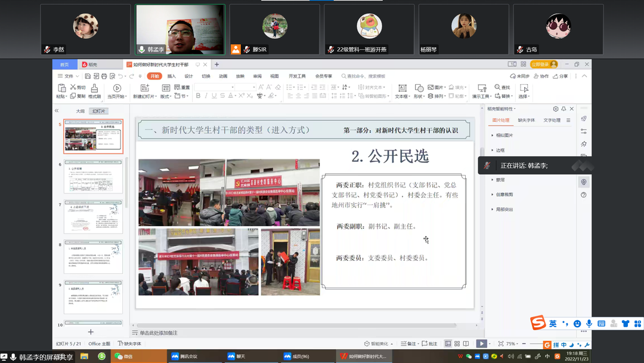Image resolution: width=644 pixels, height=363 pixels.
Task: Click the Text Box (文本框) tool
Action: [402, 88]
